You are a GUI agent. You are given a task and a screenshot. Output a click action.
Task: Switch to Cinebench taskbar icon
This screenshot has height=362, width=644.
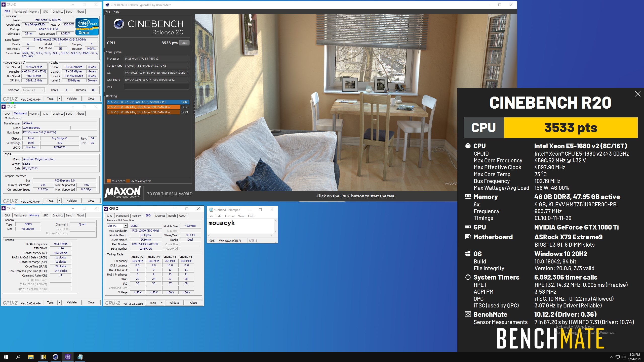tap(56, 357)
